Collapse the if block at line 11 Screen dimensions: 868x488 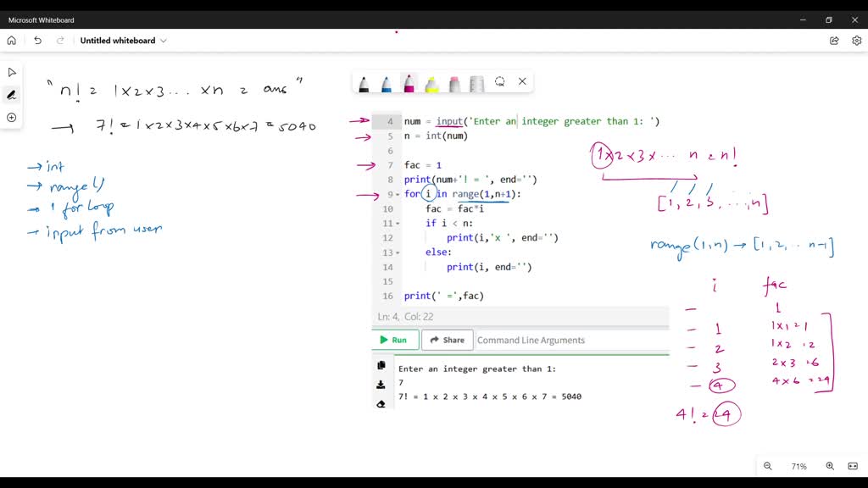398,224
